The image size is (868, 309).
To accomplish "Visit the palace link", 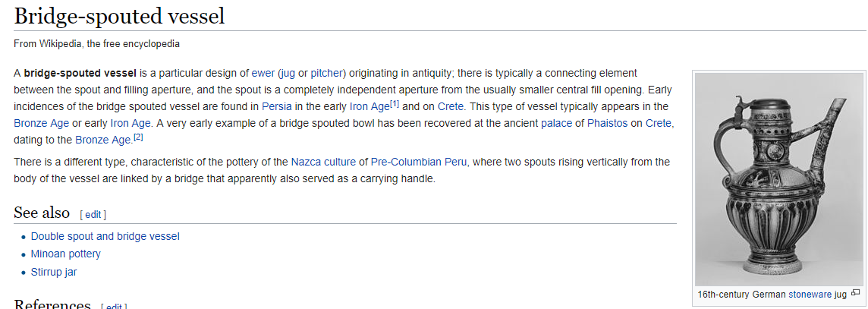I will tap(556, 123).
